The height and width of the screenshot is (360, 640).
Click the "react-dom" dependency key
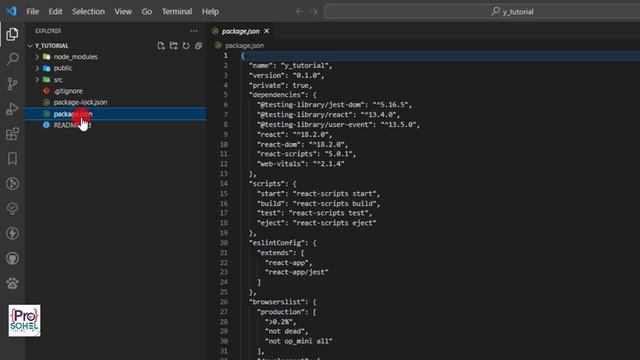[279, 144]
